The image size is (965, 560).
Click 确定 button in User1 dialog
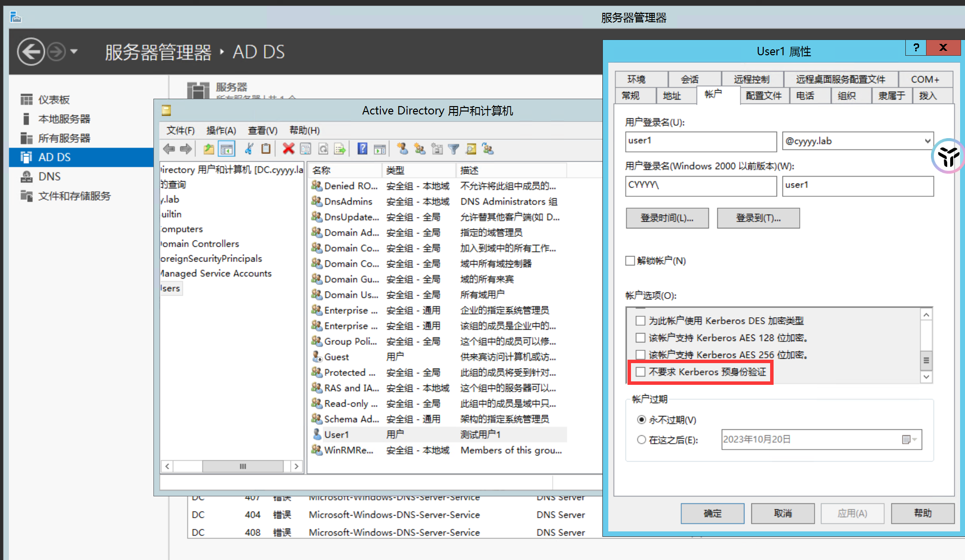[x=712, y=513]
